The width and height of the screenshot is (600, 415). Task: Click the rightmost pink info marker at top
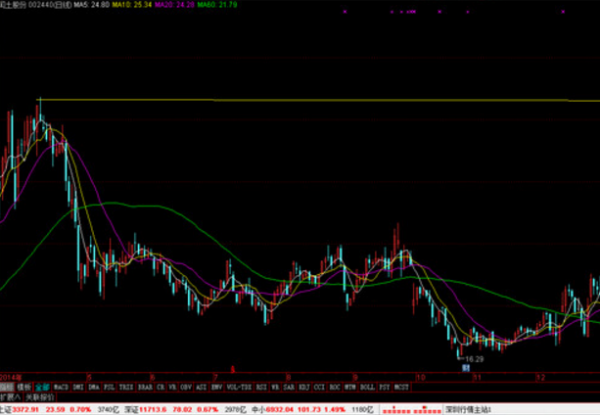click(x=563, y=12)
